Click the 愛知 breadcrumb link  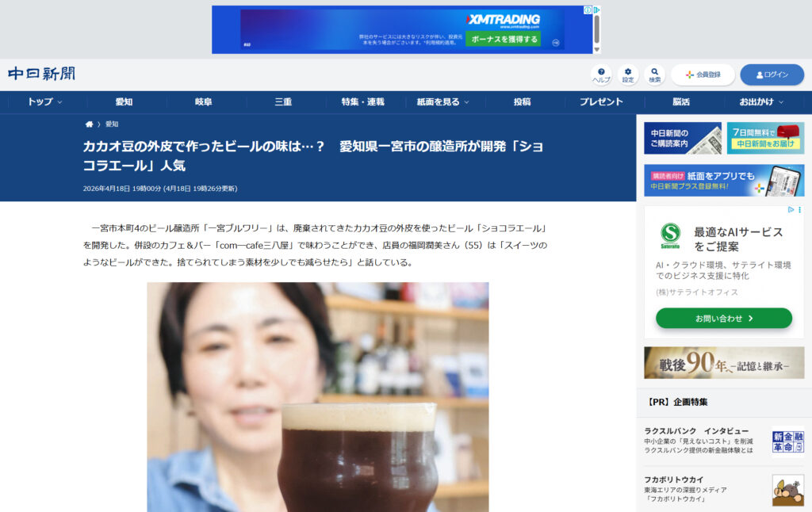[112, 124]
